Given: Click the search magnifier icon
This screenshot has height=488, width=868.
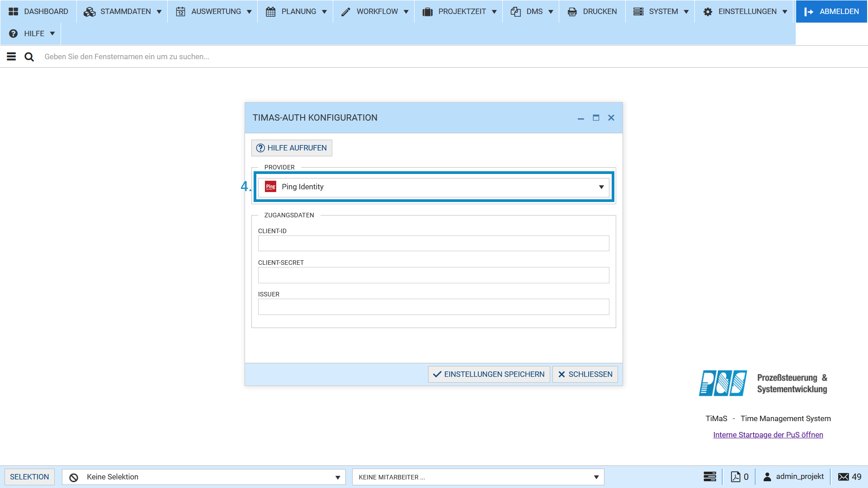Looking at the screenshot, I should pos(29,56).
